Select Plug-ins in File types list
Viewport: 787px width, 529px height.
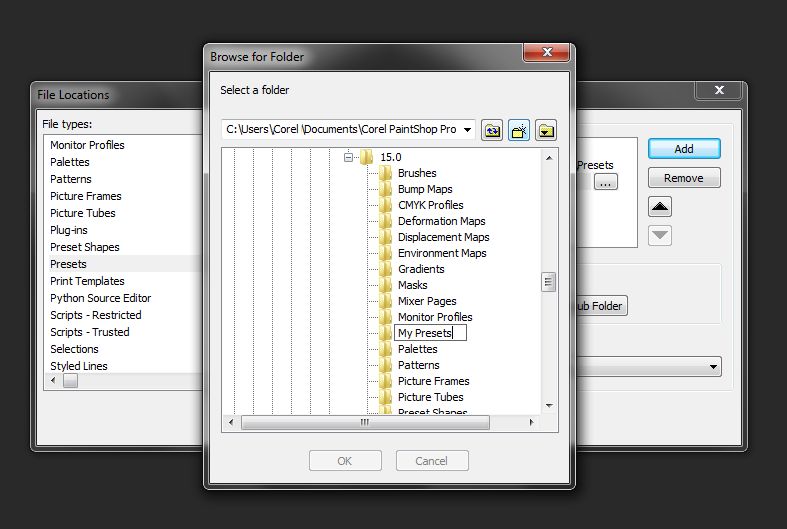click(68, 230)
